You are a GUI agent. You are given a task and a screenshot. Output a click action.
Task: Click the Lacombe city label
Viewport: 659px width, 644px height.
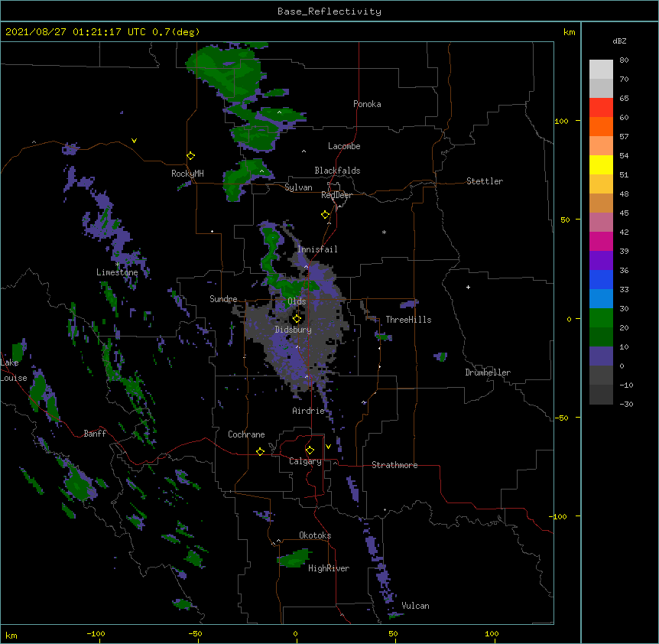(344, 146)
